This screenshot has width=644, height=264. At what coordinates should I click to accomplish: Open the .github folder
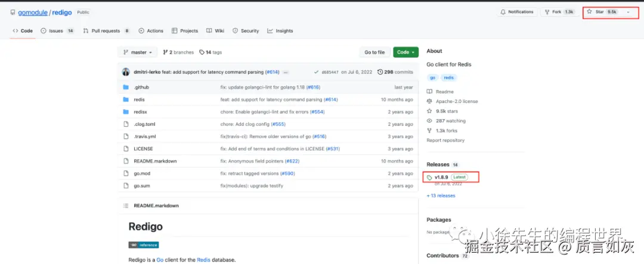(x=141, y=87)
